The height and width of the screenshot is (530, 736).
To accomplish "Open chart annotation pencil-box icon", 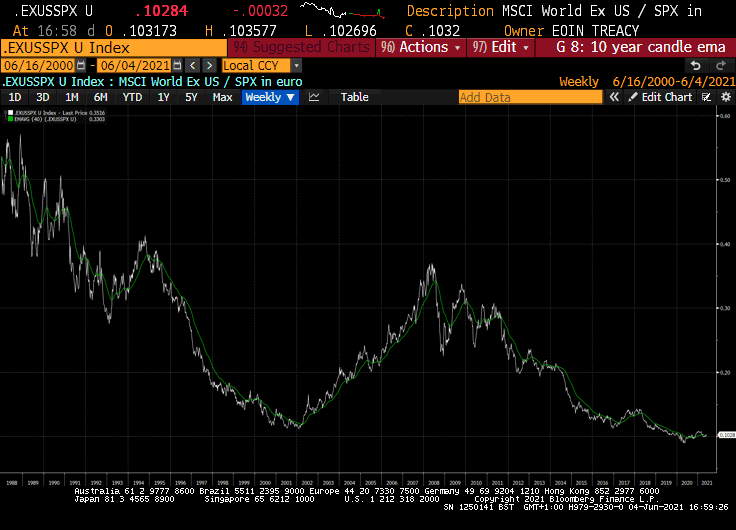I will pyautogui.click(x=706, y=97).
